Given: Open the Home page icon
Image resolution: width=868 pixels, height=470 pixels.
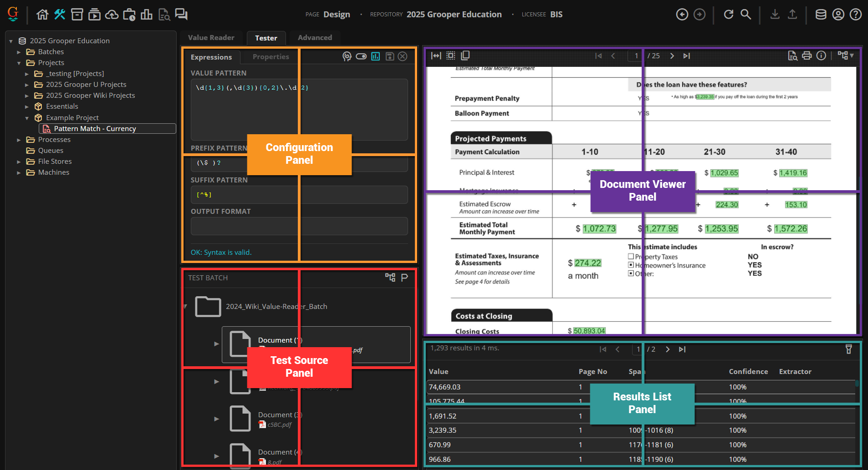Looking at the screenshot, I should coord(42,15).
